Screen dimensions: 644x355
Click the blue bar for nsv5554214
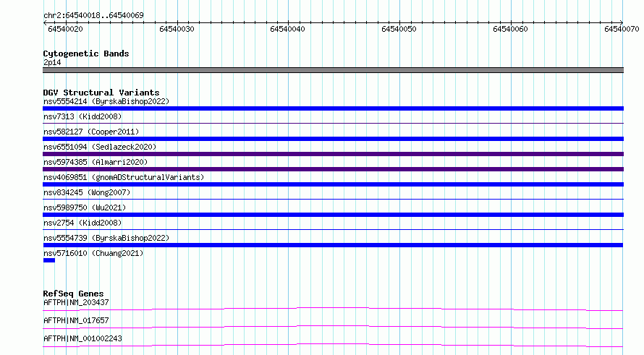tap(333, 108)
